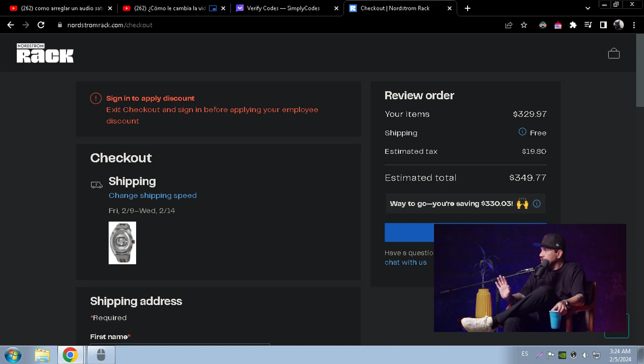Open the NVIDIA tray icon

click(x=562, y=355)
